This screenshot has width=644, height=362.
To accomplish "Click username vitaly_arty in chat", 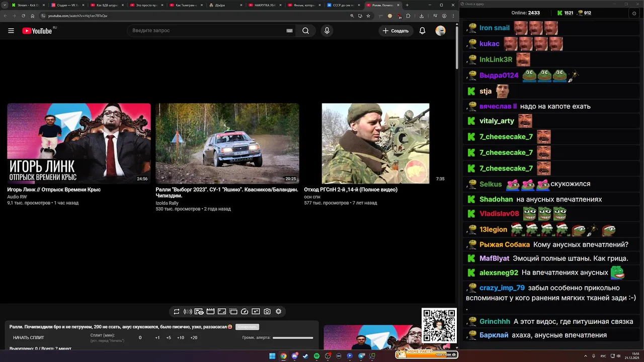I will (497, 121).
